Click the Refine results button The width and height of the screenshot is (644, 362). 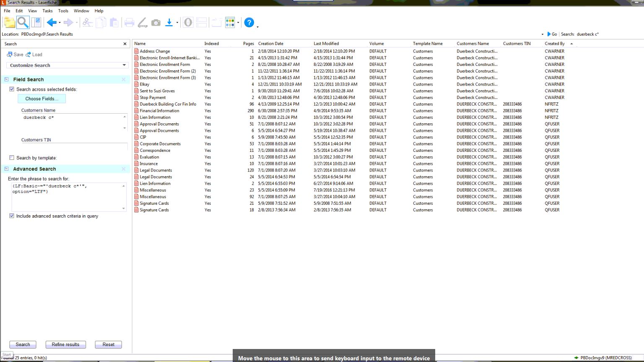point(65,344)
